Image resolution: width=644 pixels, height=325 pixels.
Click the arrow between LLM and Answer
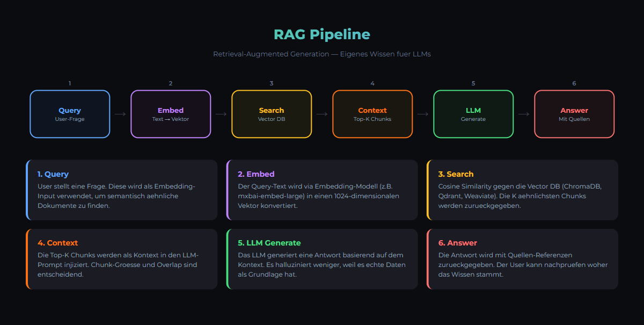(524, 114)
